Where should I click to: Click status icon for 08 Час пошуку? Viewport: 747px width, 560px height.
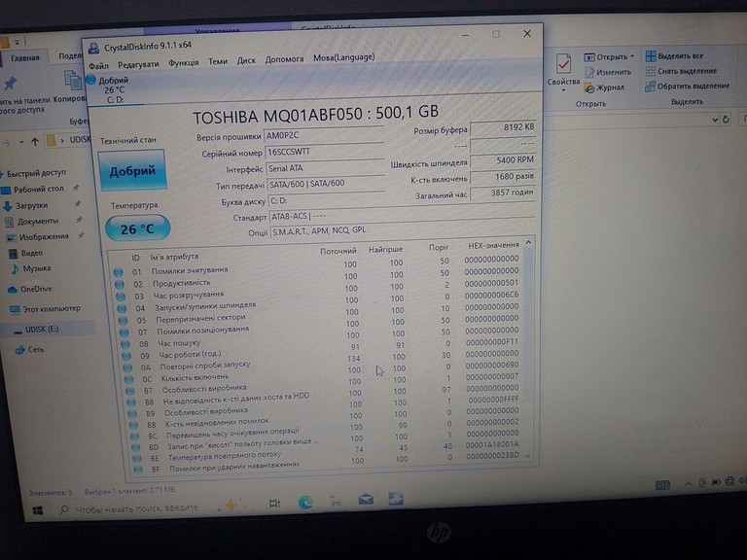(x=125, y=344)
